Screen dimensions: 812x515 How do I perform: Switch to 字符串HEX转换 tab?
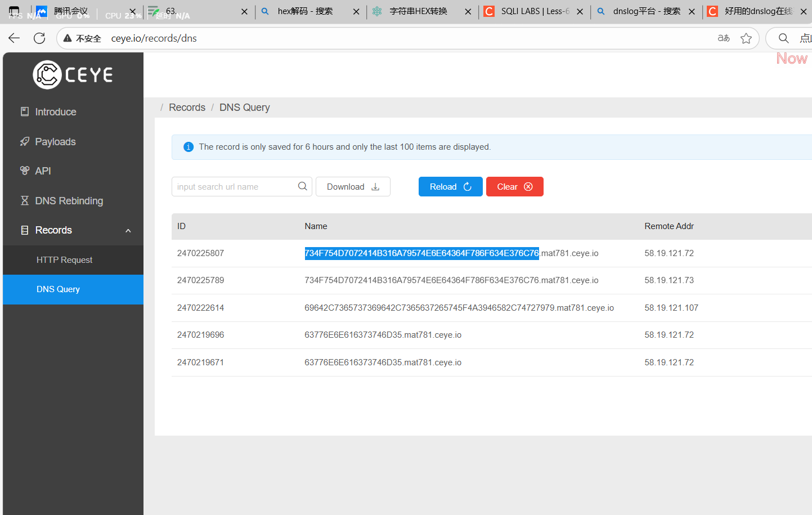coord(419,11)
